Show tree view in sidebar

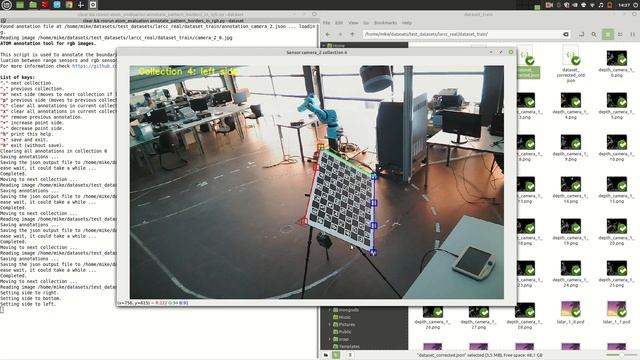coord(336,355)
